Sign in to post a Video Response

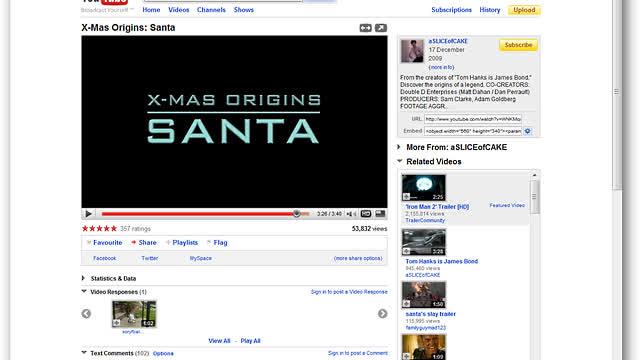(349, 292)
